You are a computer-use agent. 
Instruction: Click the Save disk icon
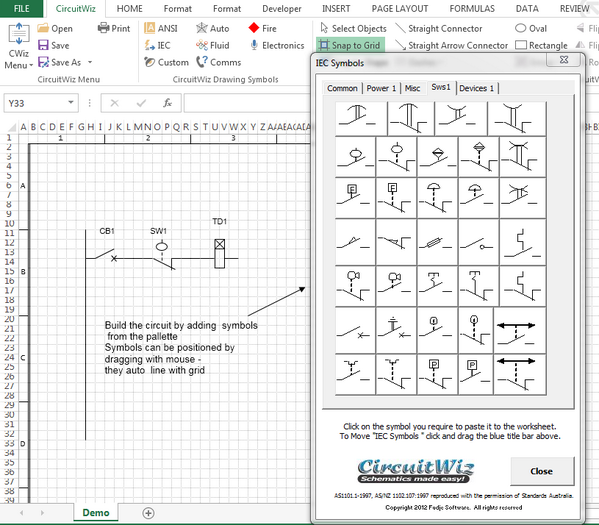pos(43,45)
